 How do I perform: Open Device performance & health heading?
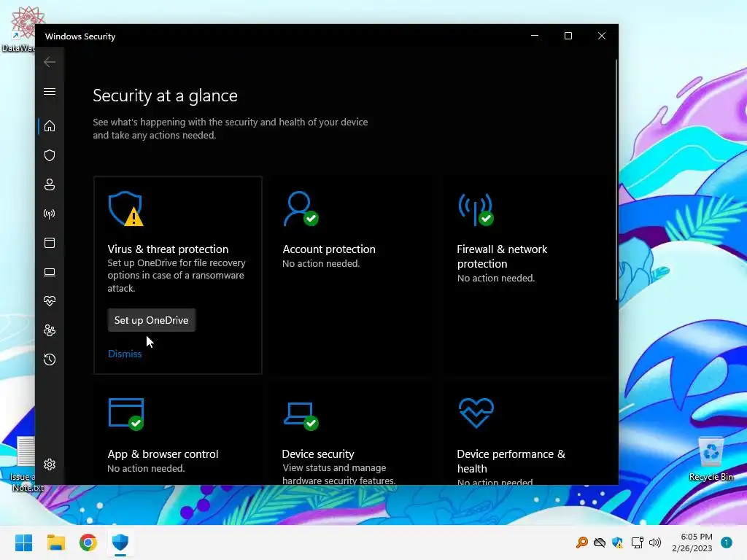511,461
